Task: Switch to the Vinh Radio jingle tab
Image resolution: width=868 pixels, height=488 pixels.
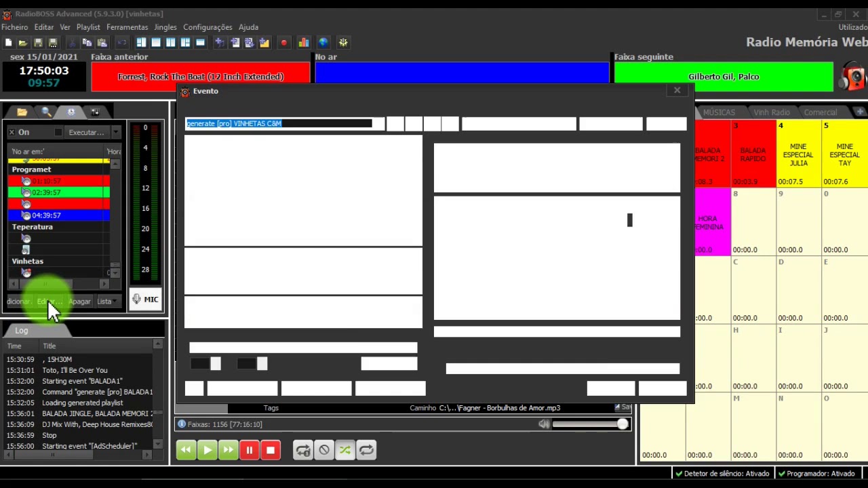Action: coord(772,113)
